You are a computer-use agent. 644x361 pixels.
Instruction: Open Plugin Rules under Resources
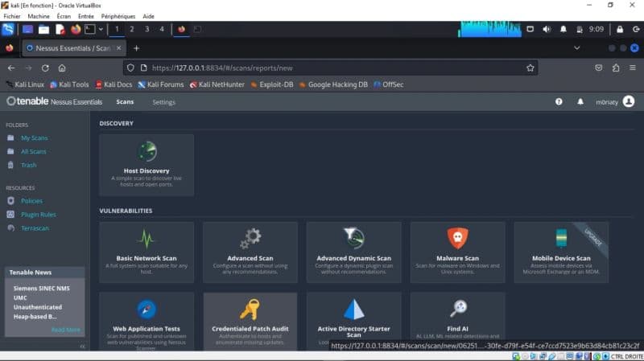(x=38, y=215)
